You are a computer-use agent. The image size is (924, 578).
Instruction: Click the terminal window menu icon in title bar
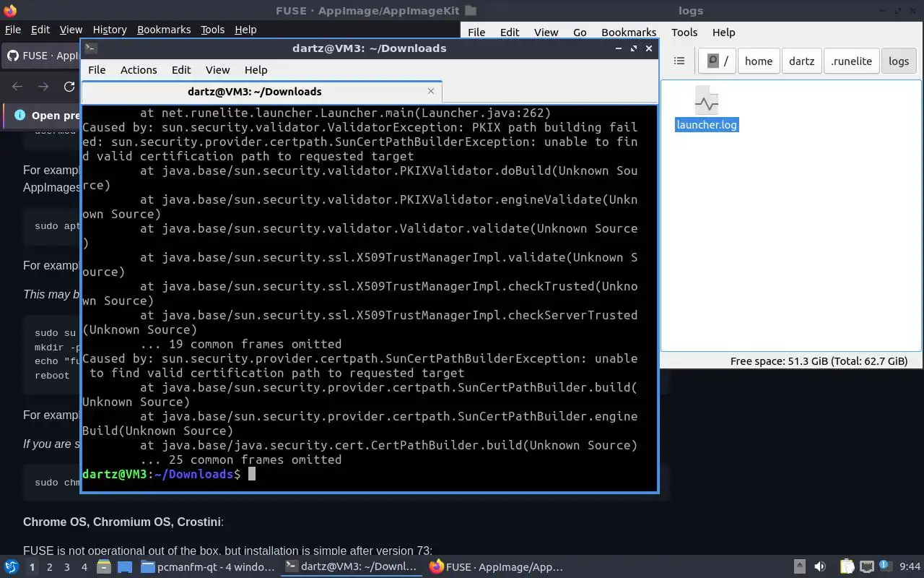[91, 48]
